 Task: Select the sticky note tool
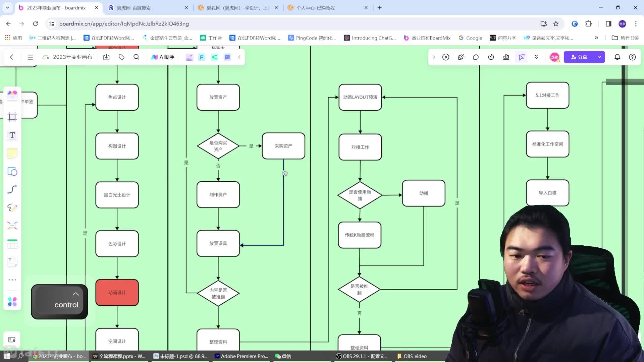pos(12,153)
